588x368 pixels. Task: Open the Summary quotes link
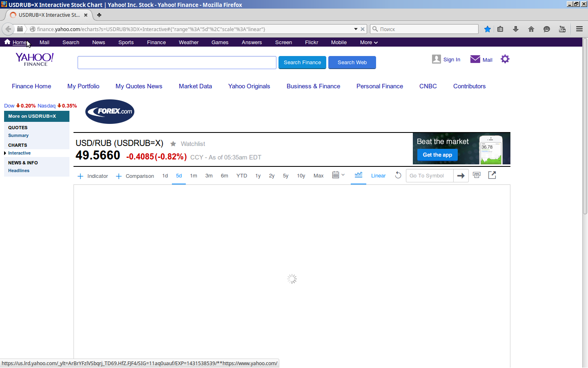click(x=18, y=135)
